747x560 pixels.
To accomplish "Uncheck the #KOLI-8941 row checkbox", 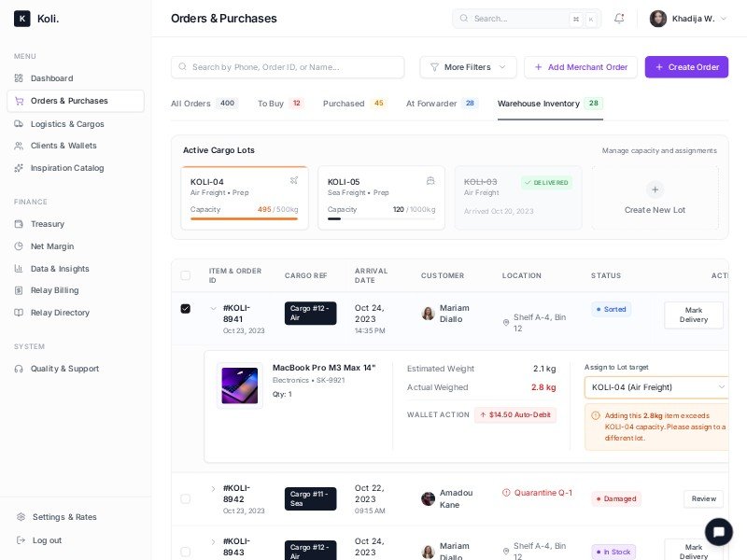I will click(x=185, y=309).
